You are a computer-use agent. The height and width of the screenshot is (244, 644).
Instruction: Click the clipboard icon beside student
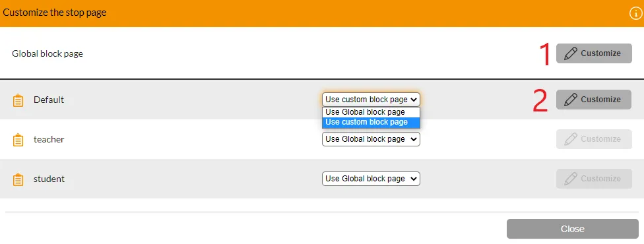pyautogui.click(x=18, y=179)
